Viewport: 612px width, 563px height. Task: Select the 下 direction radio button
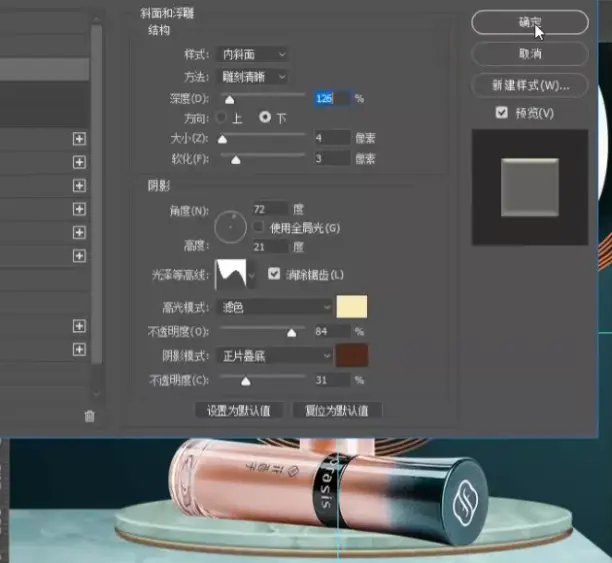point(265,117)
